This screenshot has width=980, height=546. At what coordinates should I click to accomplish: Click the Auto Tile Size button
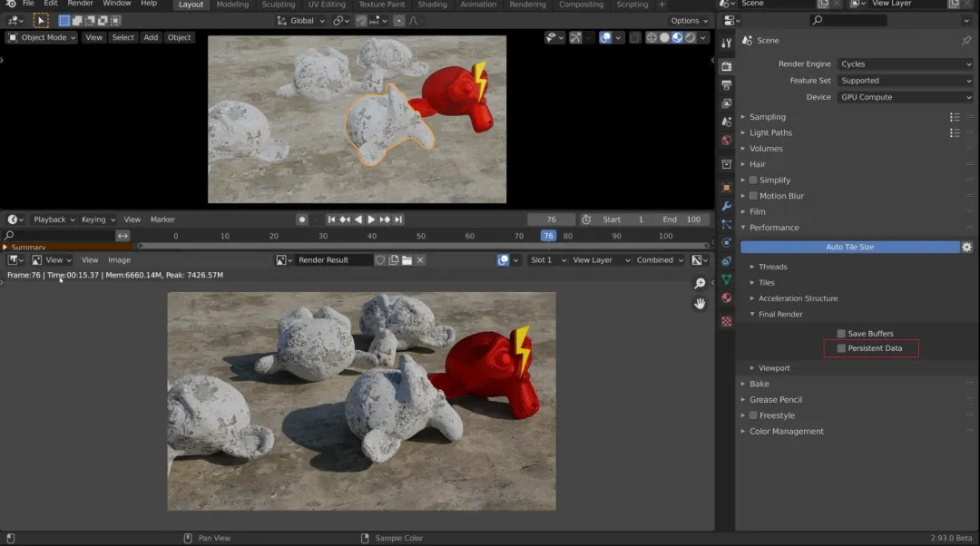click(850, 247)
